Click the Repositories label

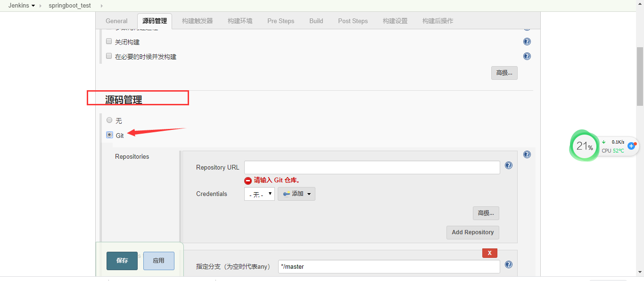pyautogui.click(x=132, y=156)
